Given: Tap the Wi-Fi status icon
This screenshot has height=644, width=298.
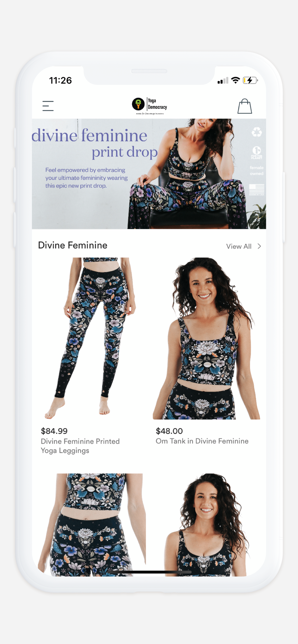Looking at the screenshot, I should tap(236, 80).
